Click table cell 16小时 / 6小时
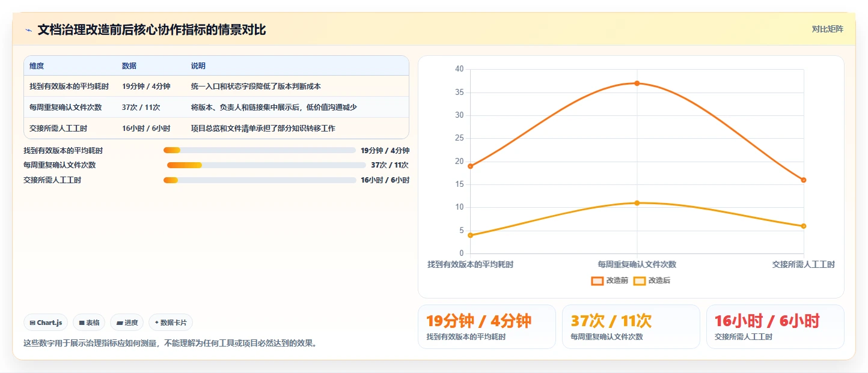This screenshot has height=373, width=868. [x=146, y=129]
